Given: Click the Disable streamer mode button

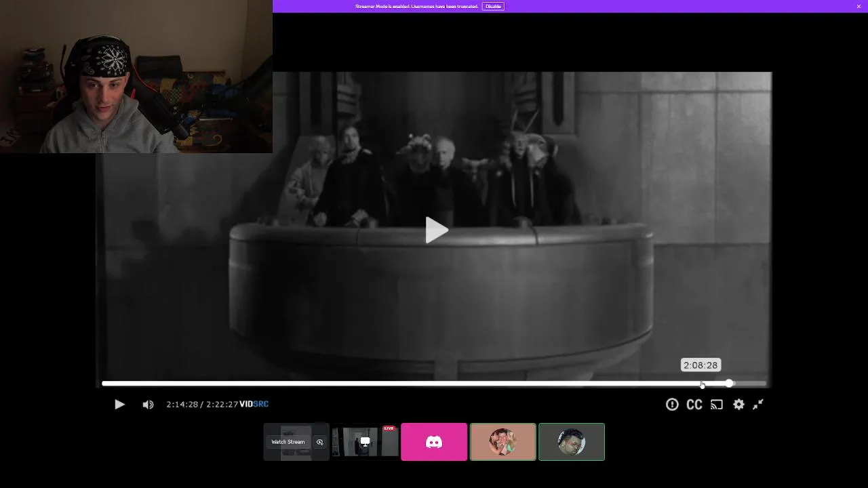Looking at the screenshot, I should (x=493, y=6).
